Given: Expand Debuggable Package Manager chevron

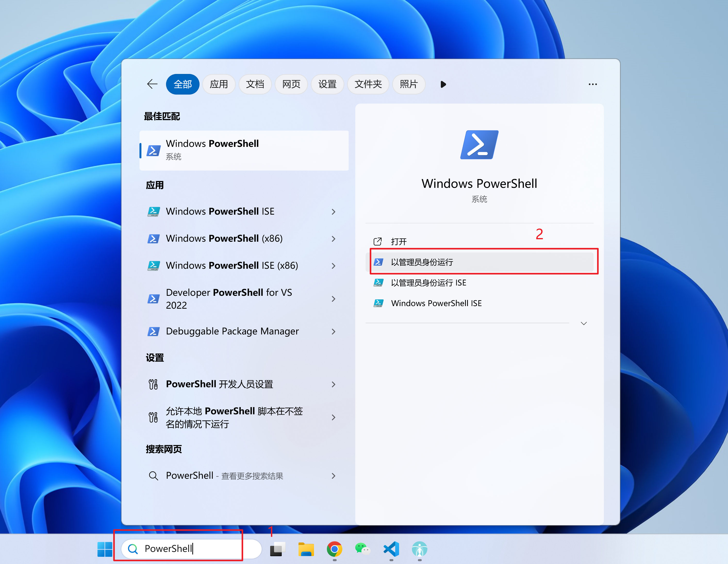Looking at the screenshot, I should coord(333,332).
